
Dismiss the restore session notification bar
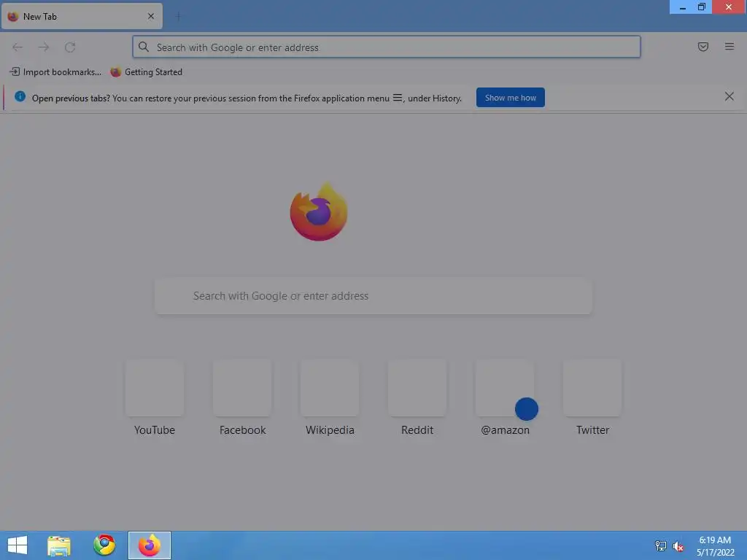tap(729, 97)
